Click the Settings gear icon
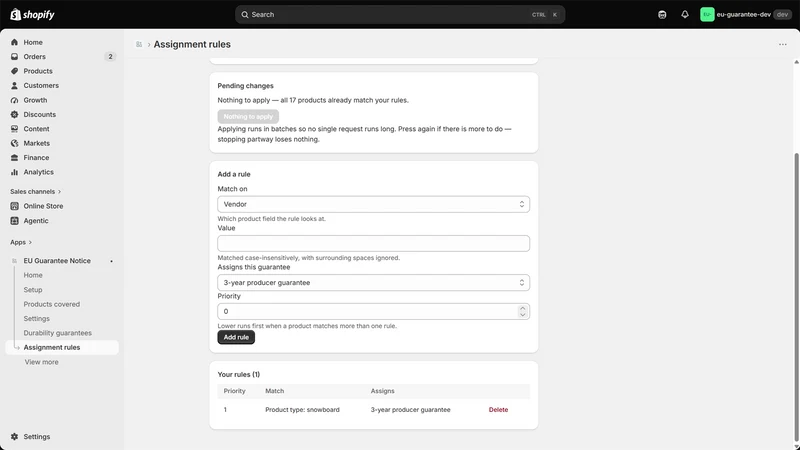This screenshot has width=800, height=450. point(14,437)
